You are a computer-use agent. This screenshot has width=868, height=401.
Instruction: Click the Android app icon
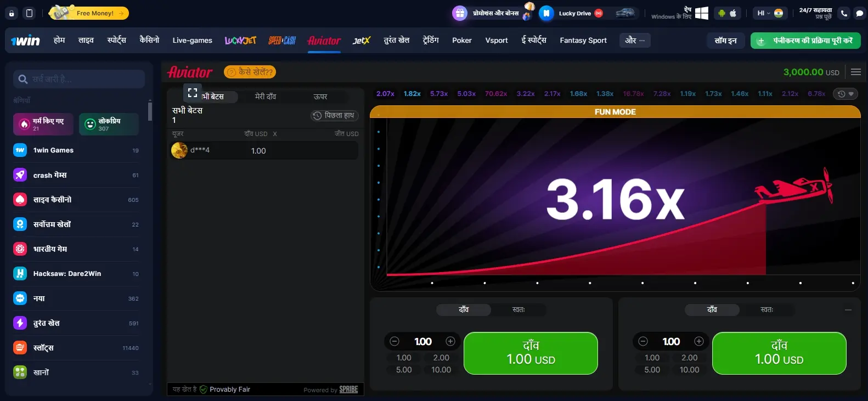click(722, 13)
